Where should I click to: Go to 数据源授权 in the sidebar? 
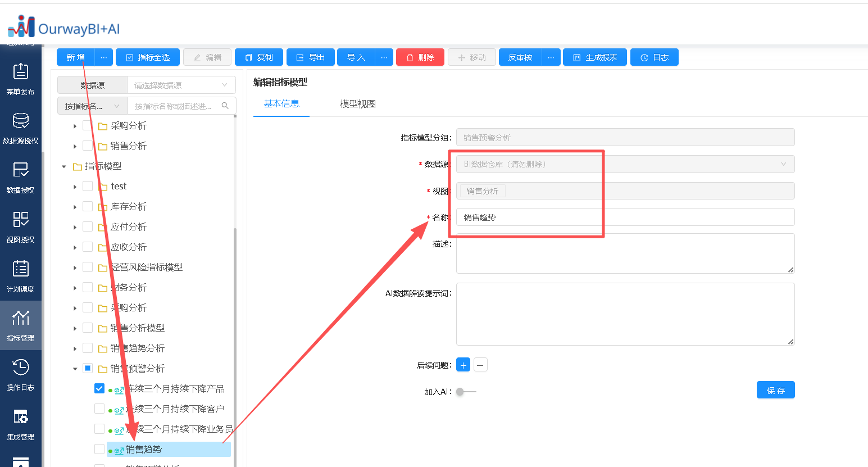click(x=20, y=128)
